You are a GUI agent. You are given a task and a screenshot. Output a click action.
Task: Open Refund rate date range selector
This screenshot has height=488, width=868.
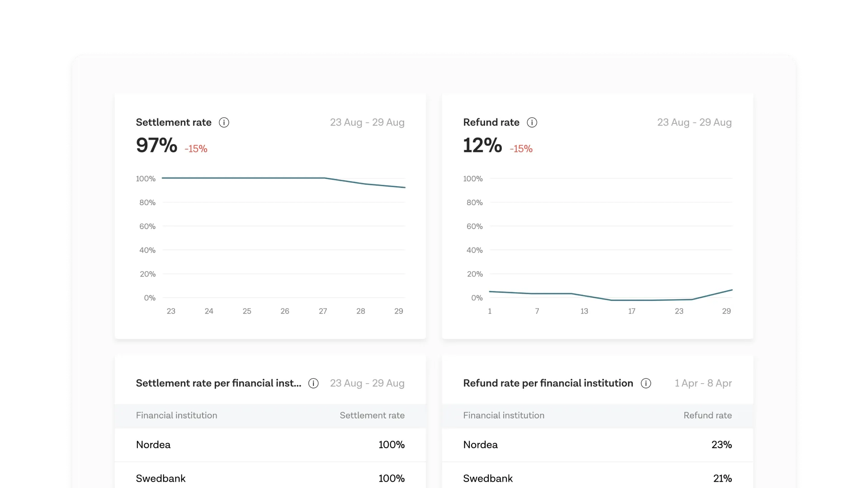coord(694,122)
